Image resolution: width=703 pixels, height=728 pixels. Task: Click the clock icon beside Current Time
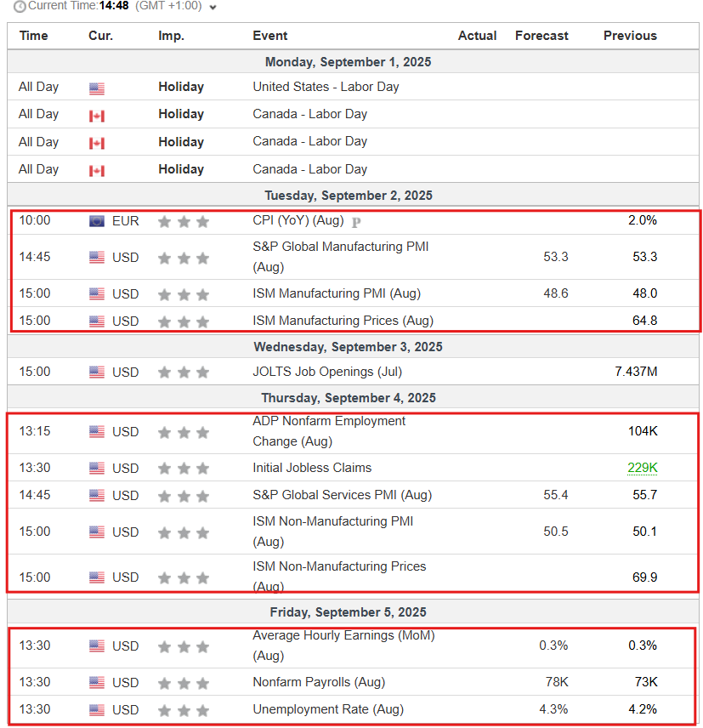pos(20,7)
